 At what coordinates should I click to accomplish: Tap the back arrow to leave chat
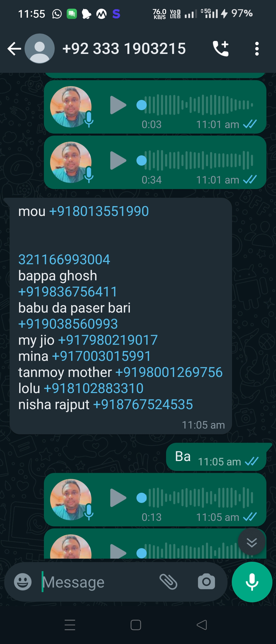14,49
